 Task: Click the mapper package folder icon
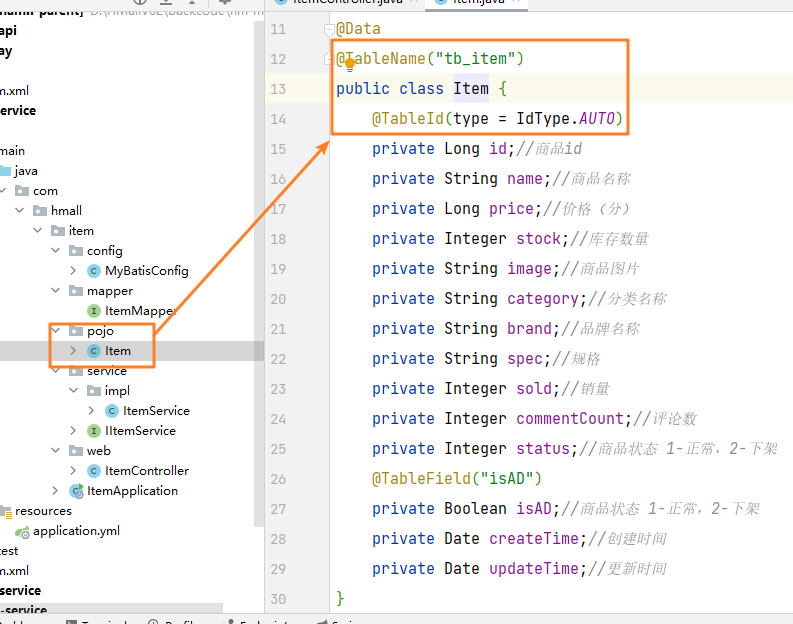[76, 291]
